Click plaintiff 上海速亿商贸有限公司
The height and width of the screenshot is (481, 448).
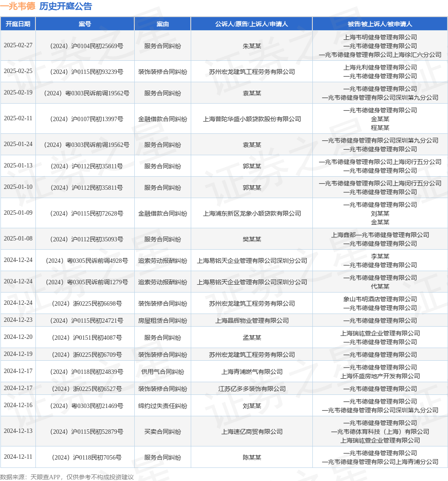click(252, 432)
